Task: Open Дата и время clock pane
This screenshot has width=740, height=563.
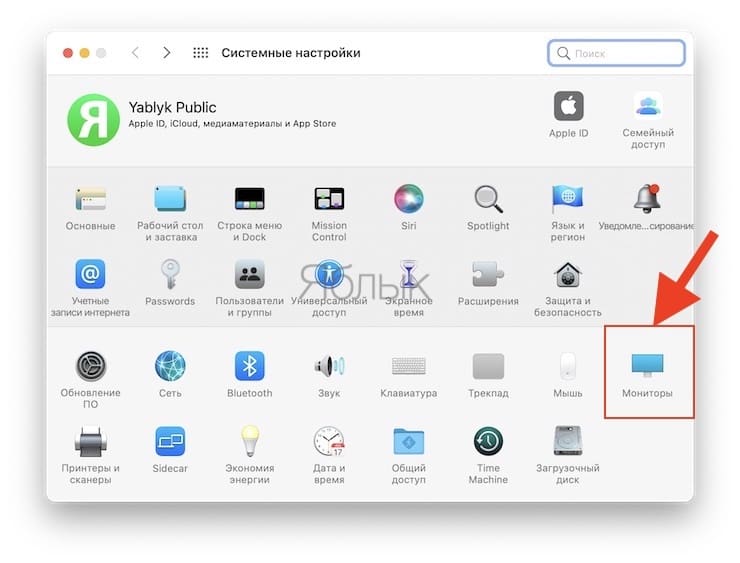Action: [x=329, y=441]
